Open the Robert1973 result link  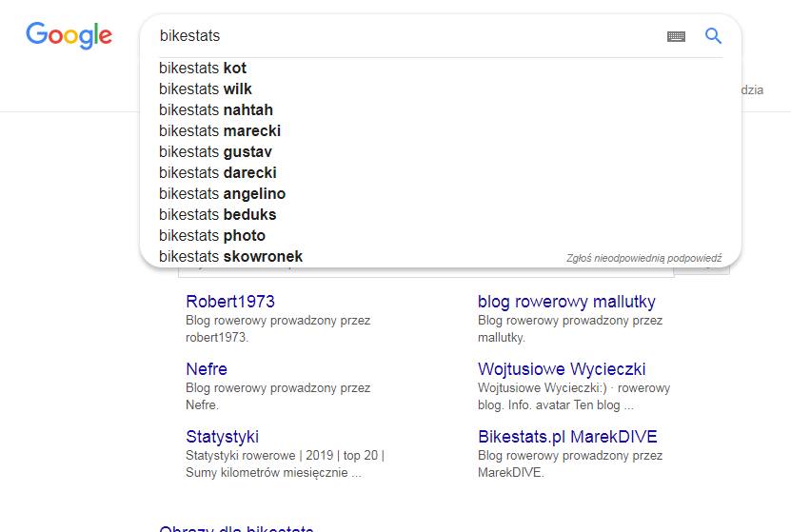(230, 302)
